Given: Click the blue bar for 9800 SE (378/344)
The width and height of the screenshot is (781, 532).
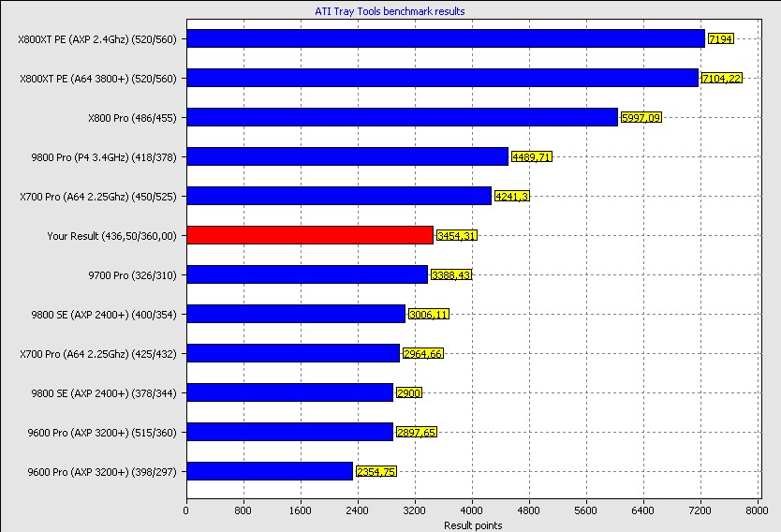Looking at the screenshot, I should (290, 392).
